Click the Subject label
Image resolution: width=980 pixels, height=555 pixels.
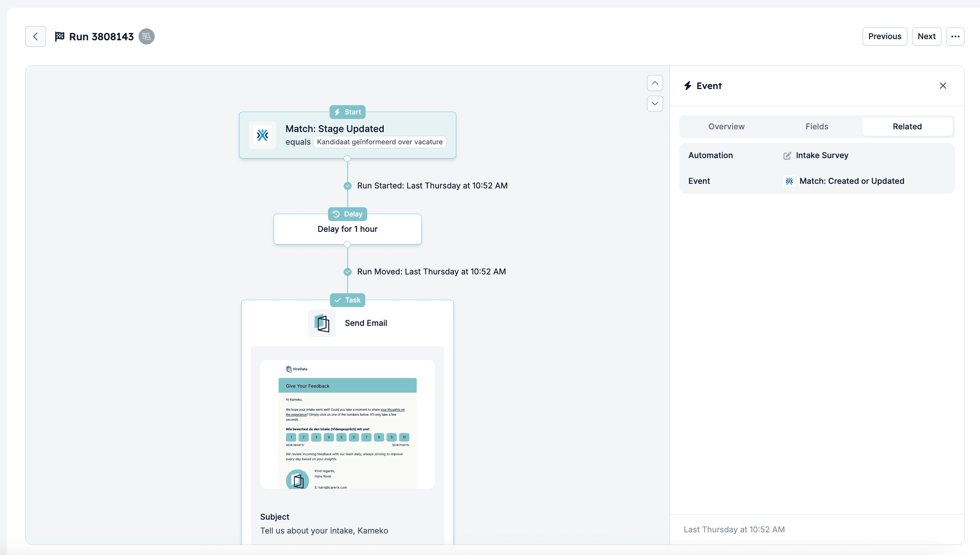(x=275, y=517)
